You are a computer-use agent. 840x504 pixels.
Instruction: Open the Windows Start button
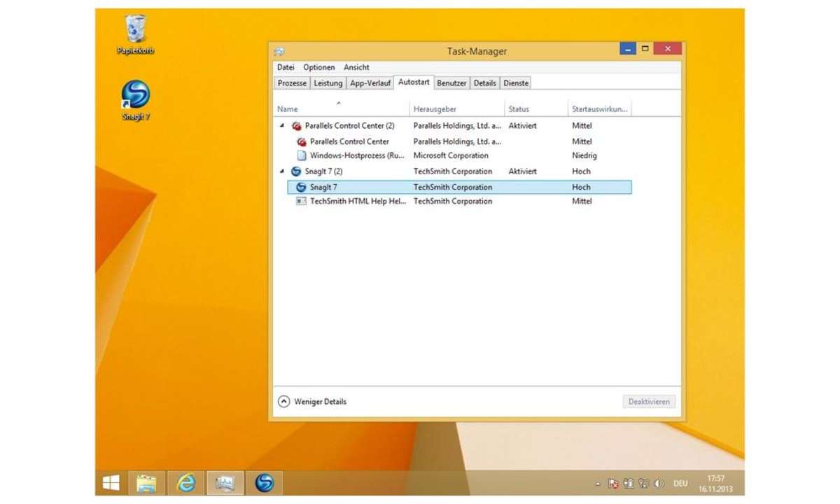111,482
